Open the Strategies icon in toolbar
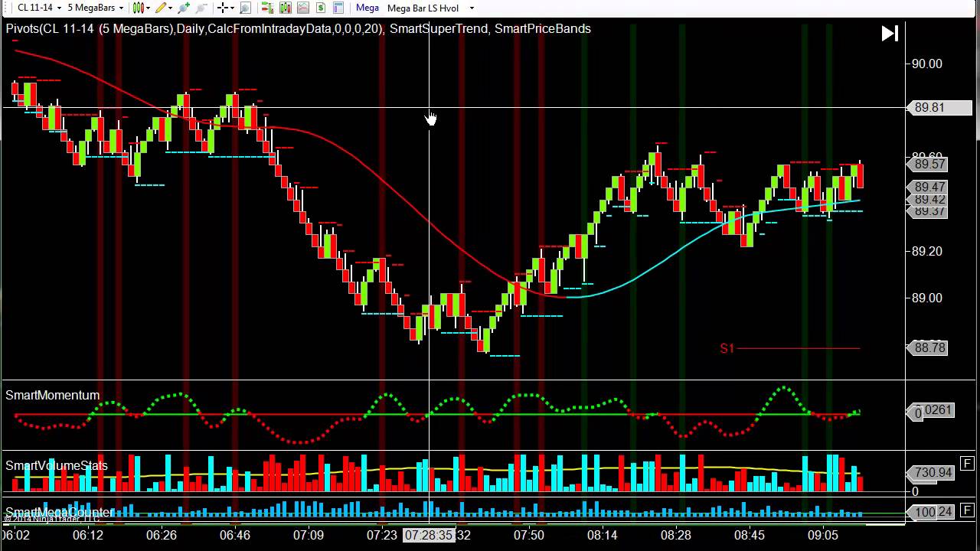Image resolution: width=980 pixels, height=551 pixels. click(302, 8)
